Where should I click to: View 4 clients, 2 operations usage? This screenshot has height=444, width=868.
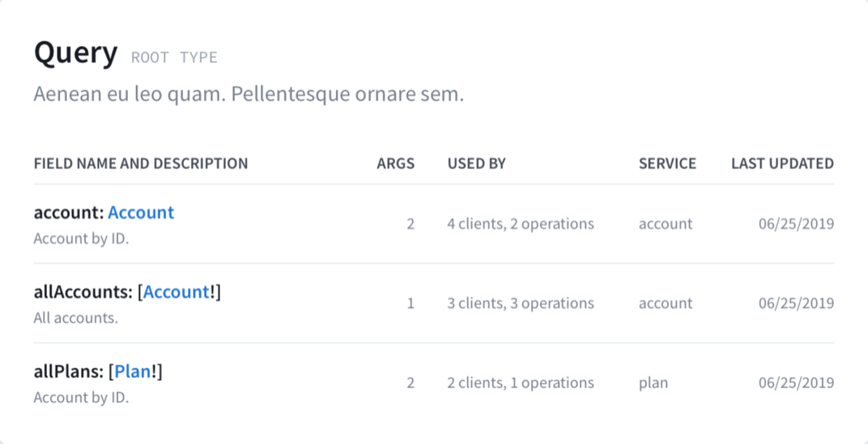[x=520, y=224]
